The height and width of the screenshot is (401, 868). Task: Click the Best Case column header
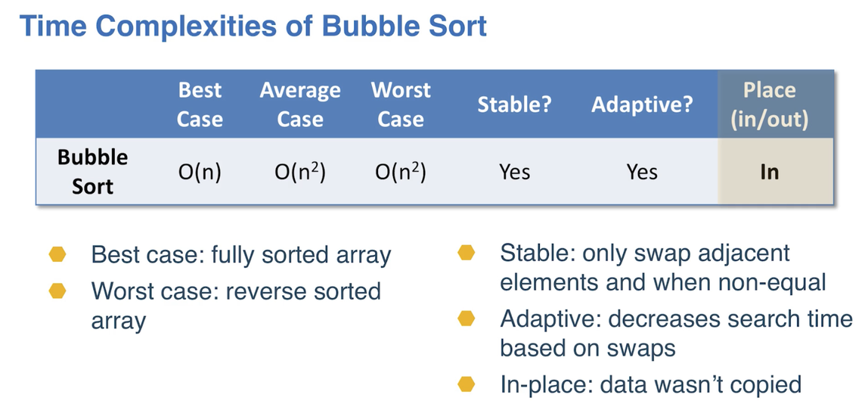[200, 104]
